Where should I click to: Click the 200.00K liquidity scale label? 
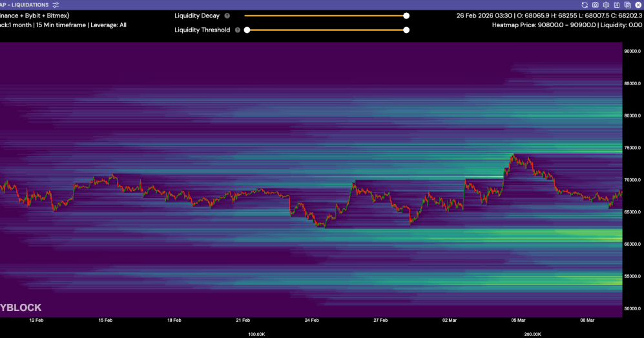click(x=533, y=334)
